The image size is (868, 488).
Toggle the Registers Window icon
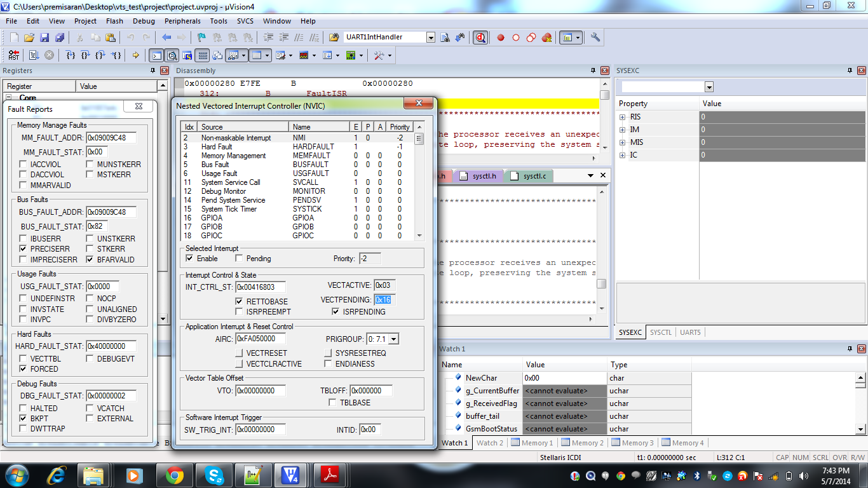click(202, 55)
